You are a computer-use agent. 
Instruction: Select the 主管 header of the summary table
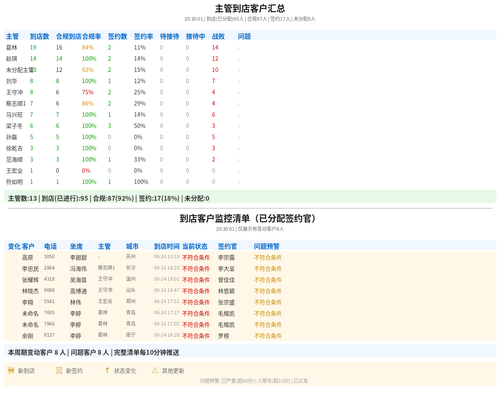pyautogui.click(x=12, y=36)
